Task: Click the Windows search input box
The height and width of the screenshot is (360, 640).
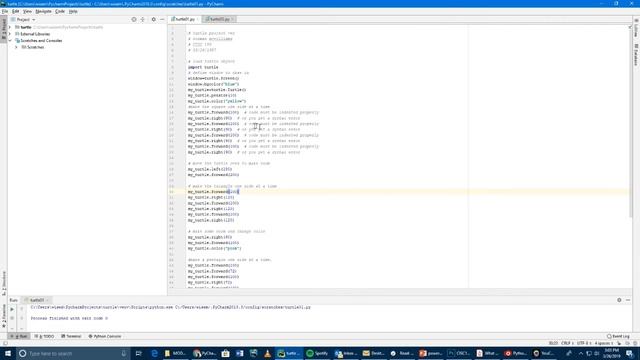Action: [x=73, y=353]
